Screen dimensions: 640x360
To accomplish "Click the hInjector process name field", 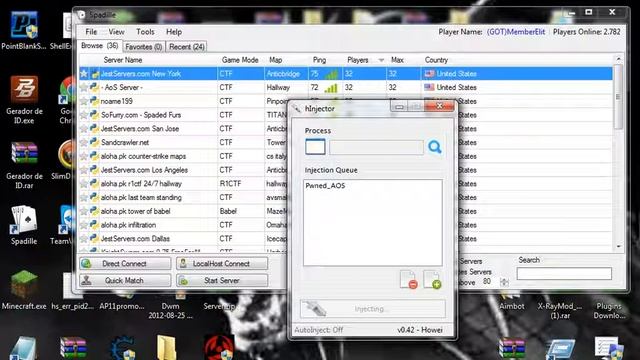I will point(376,147).
